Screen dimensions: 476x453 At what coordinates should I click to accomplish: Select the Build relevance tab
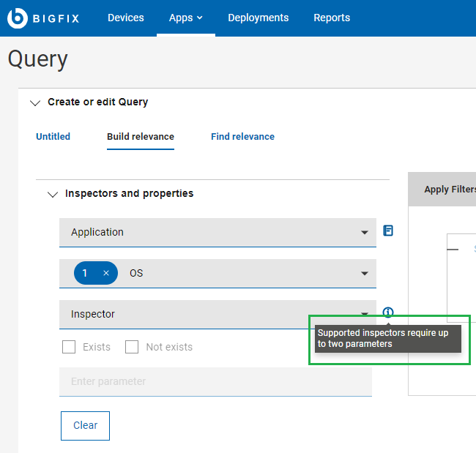[x=141, y=137]
